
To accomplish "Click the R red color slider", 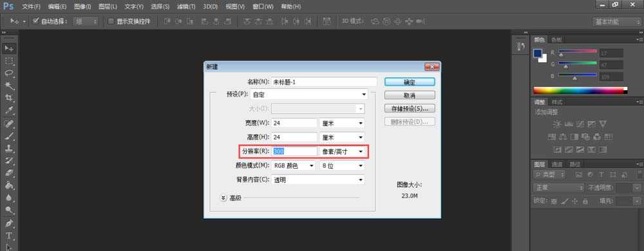I will pos(577,52).
